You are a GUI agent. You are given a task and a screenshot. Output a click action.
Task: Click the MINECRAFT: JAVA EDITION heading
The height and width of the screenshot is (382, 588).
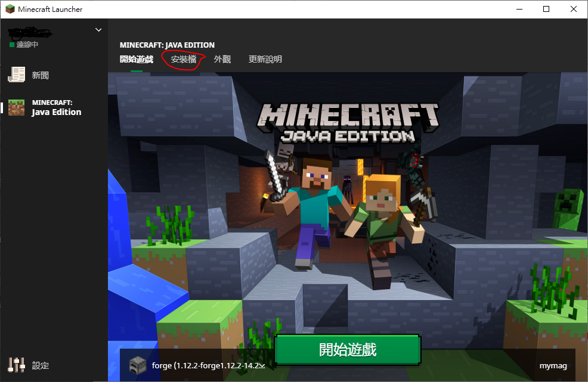[167, 45]
